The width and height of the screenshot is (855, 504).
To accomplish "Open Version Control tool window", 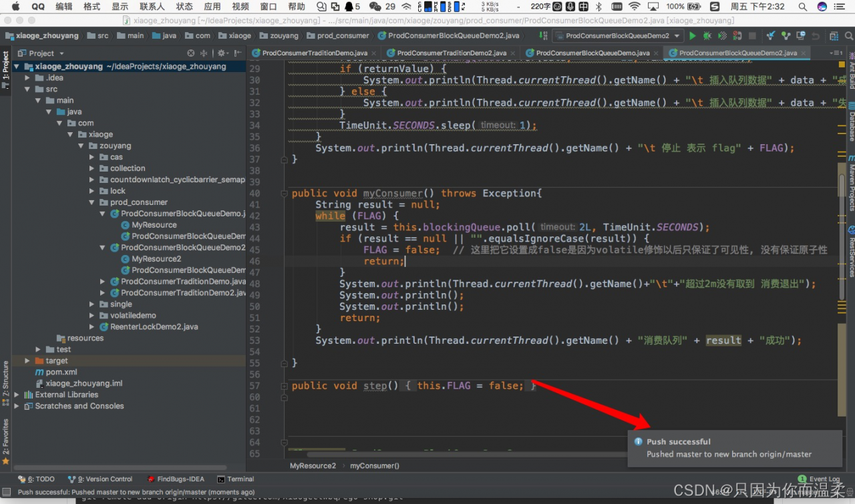I will 100,479.
